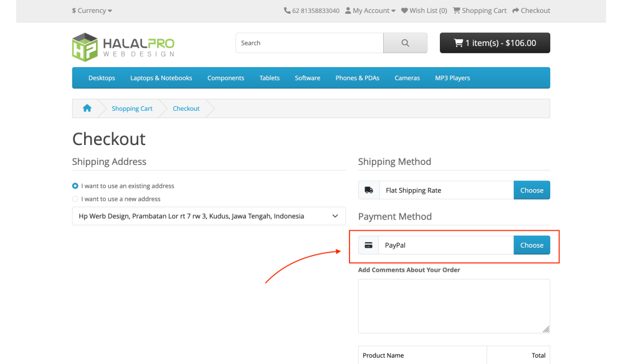Select "I want to use an existing address"

click(x=75, y=186)
